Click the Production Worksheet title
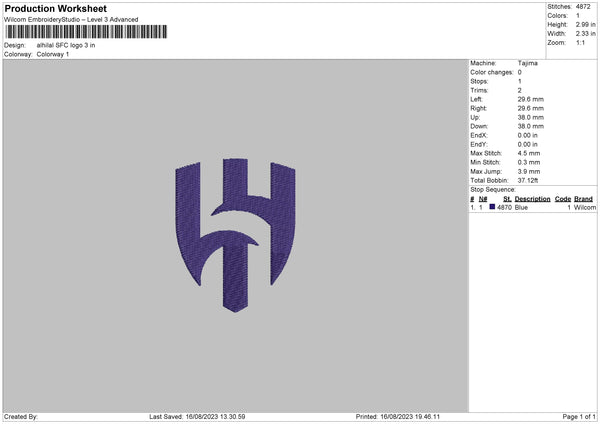 pos(56,8)
